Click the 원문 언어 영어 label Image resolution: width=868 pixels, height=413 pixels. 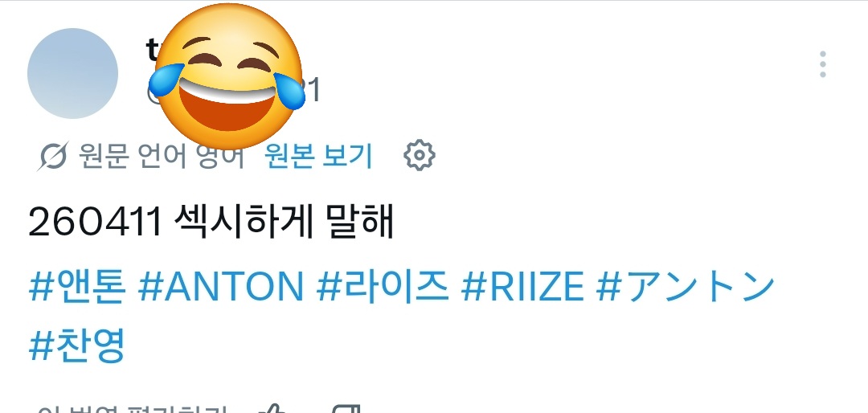(161, 156)
